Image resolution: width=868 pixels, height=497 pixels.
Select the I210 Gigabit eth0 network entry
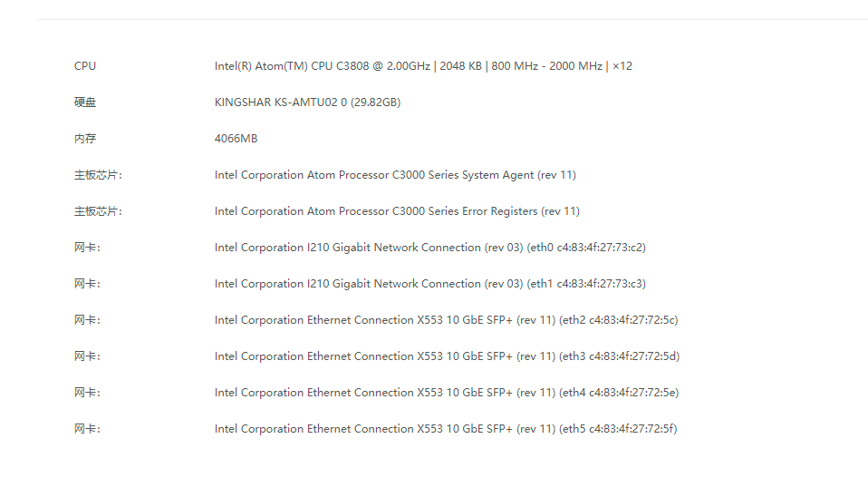[429, 248]
